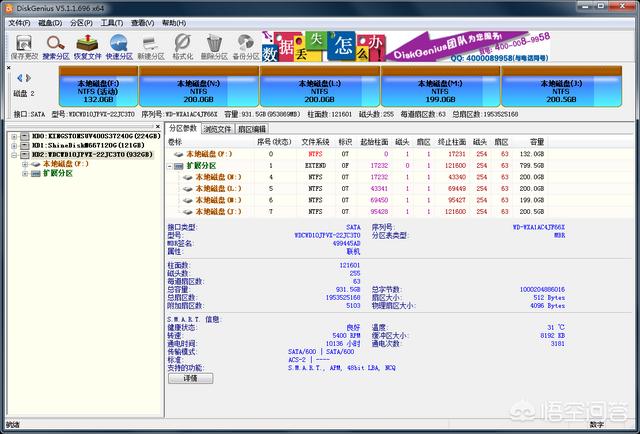Click the 卷标 column header
This screenshot has width=640, height=434.
[x=175, y=142]
